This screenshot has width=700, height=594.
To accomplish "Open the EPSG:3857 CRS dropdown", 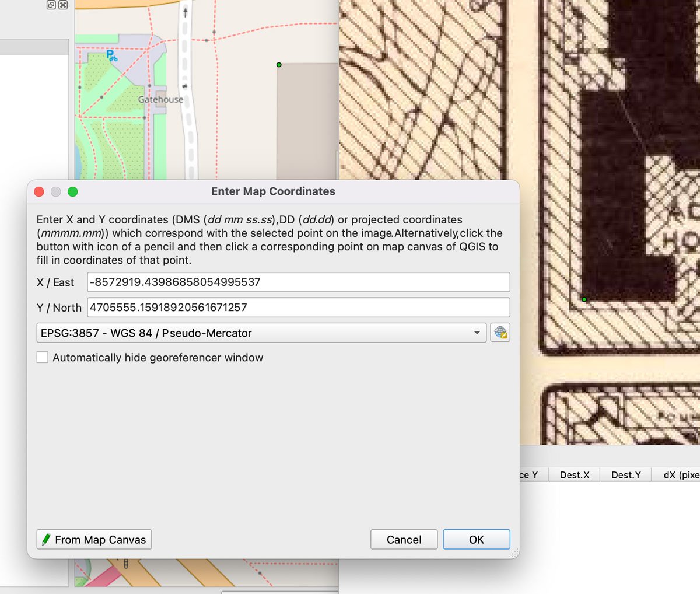I will [x=261, y=333].
